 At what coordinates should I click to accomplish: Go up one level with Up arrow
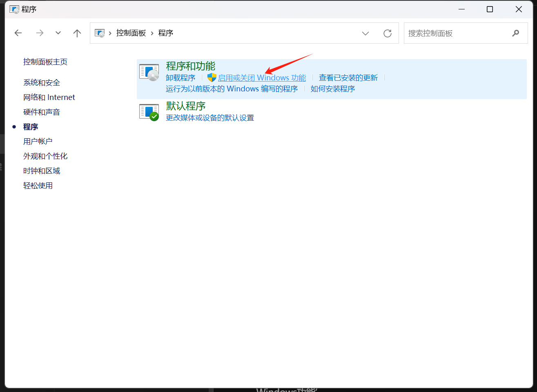77,33
